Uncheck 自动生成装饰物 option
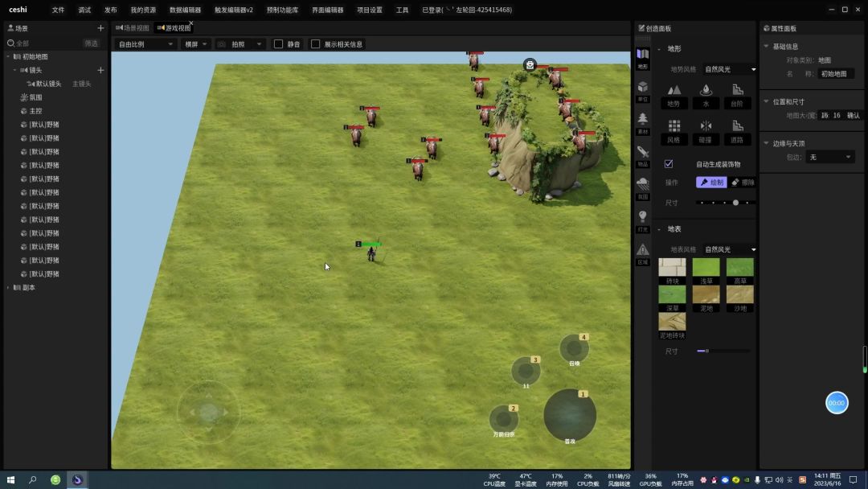The image size is (868, 489). (669, 164)
